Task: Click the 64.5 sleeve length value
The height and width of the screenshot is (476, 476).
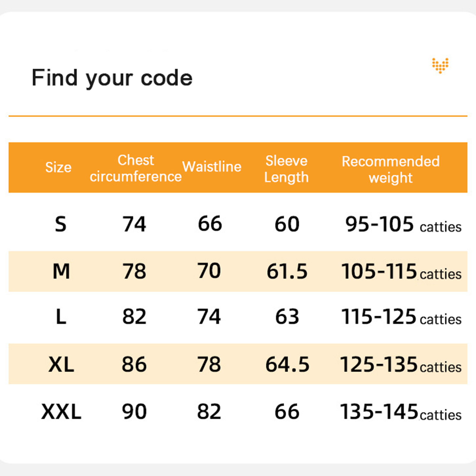Action: pos(287,364)
